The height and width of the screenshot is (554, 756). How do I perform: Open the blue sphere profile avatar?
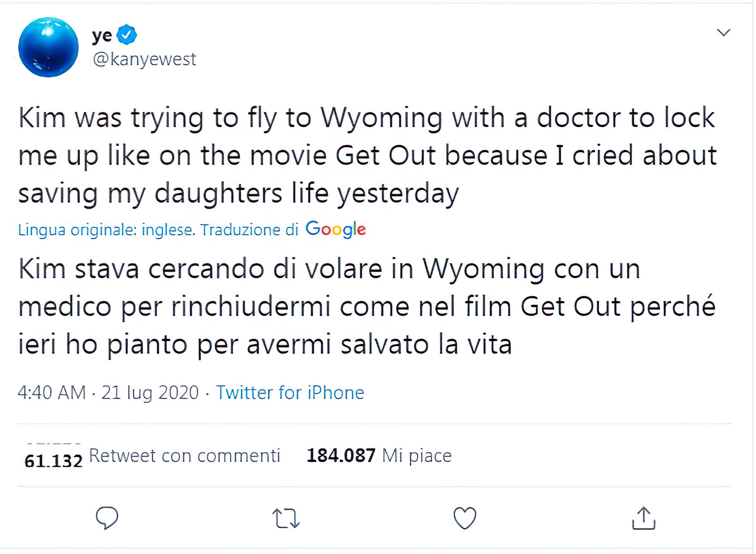[48, 47]
